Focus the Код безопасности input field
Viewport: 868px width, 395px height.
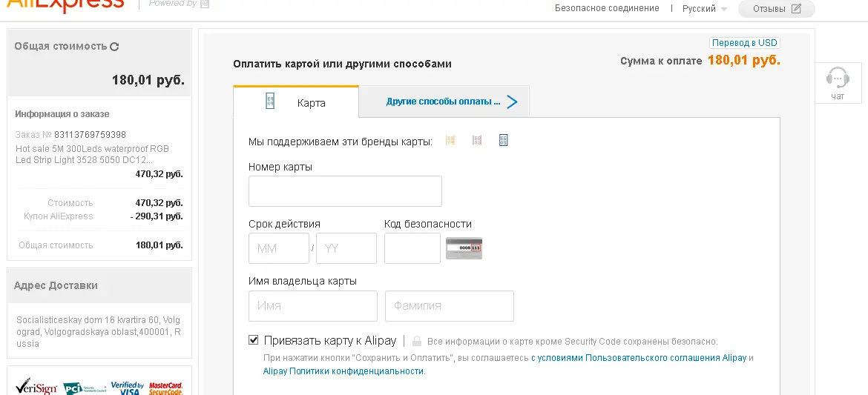(x=412, y=248)
